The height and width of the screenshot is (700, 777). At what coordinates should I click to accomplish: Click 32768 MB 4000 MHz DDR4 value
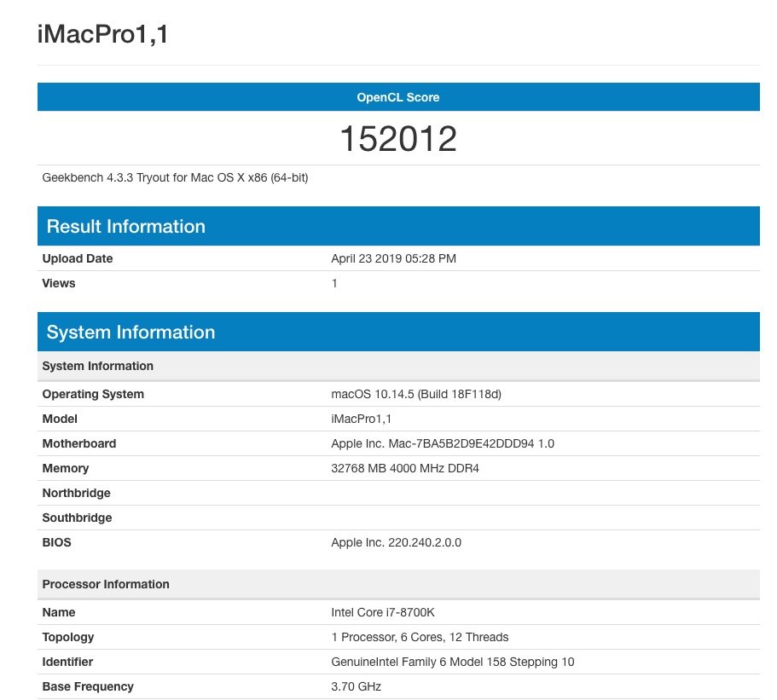[405, 469]
